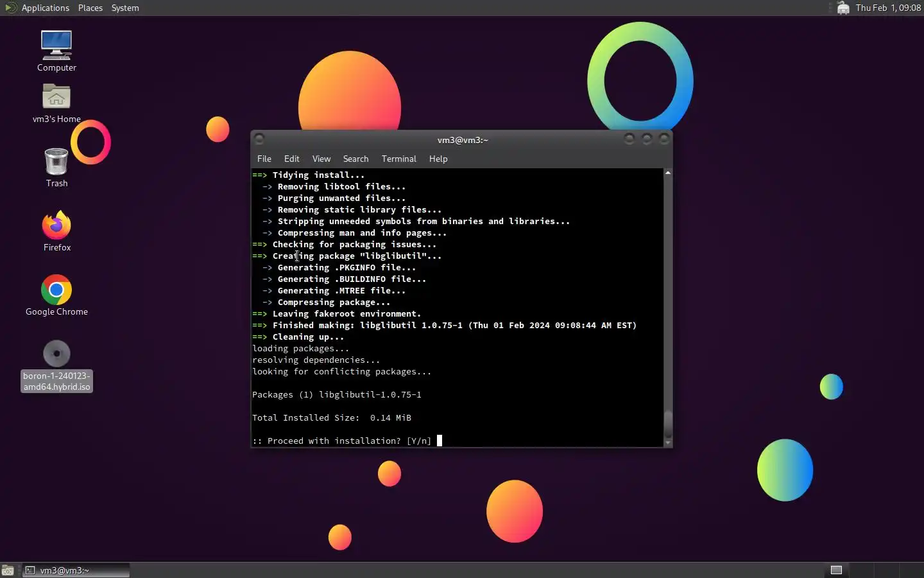924x578 pixels.
Task: Open the terminal Edit menu
Action: coord(292,159)
